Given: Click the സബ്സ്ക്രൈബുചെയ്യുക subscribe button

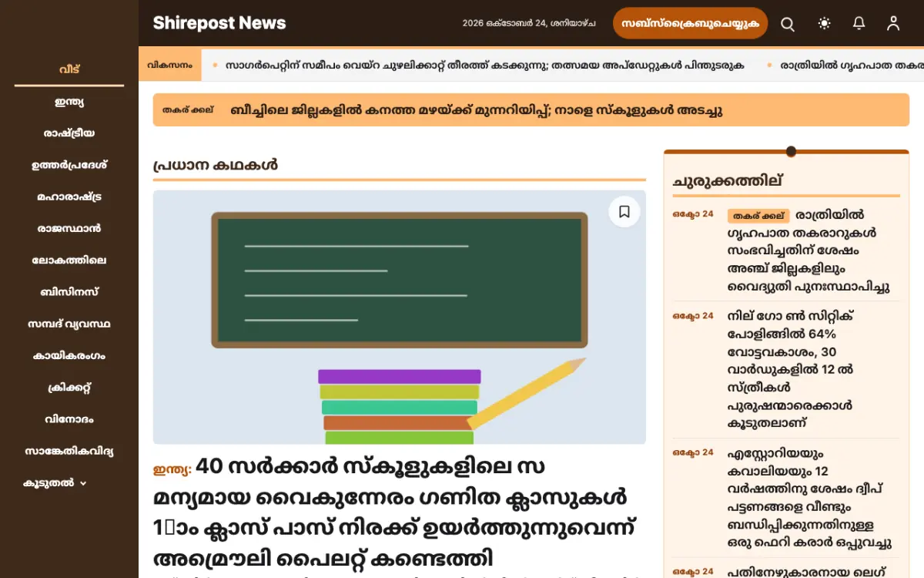Looking at the screenshot, I should tap(691, 23).
